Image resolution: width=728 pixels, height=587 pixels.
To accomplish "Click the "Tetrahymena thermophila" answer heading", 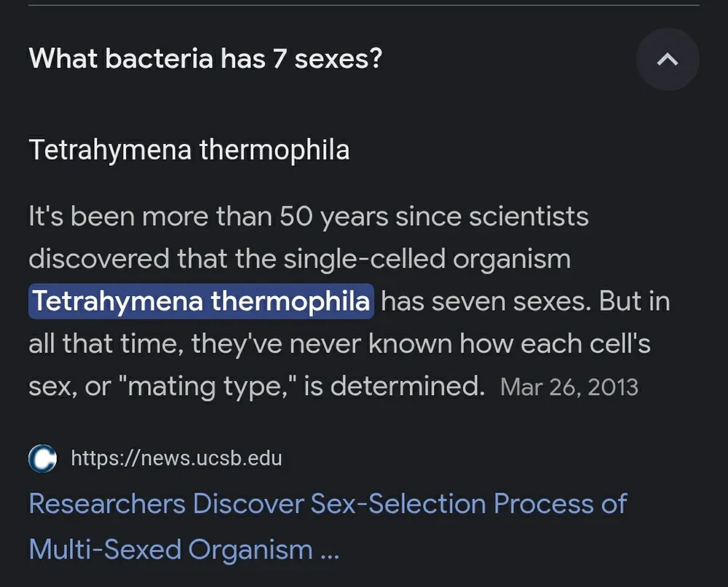I will click(189, 150).
